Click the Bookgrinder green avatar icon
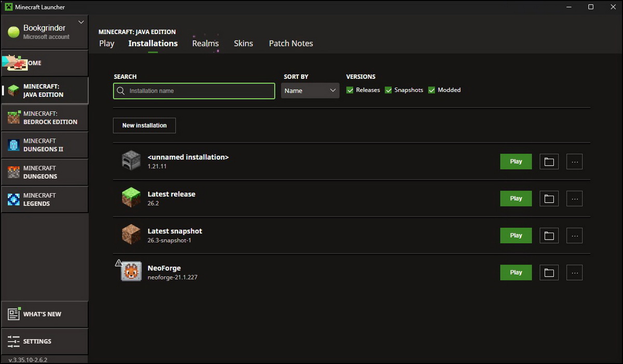This screenshot has height=364, width=623. coord(13,32)
